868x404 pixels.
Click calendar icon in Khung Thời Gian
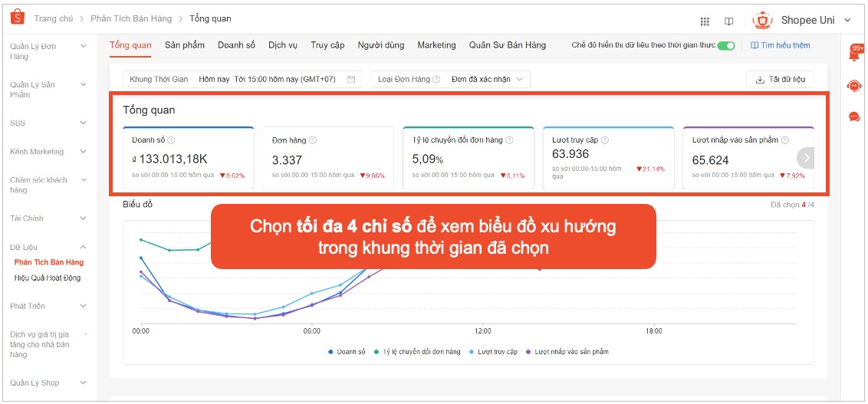[x=351, y=79]
